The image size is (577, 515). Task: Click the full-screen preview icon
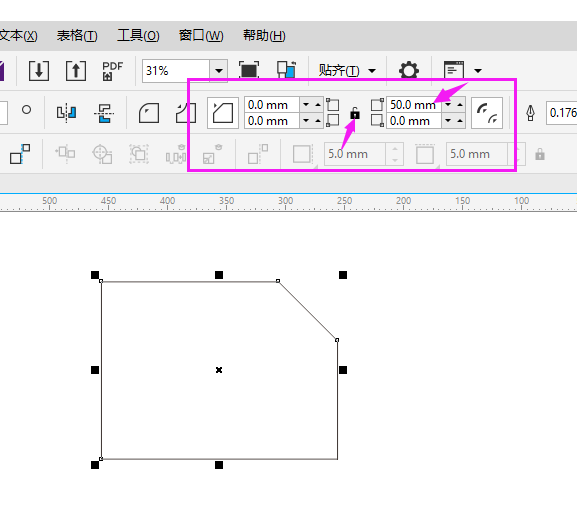(249, 70)
